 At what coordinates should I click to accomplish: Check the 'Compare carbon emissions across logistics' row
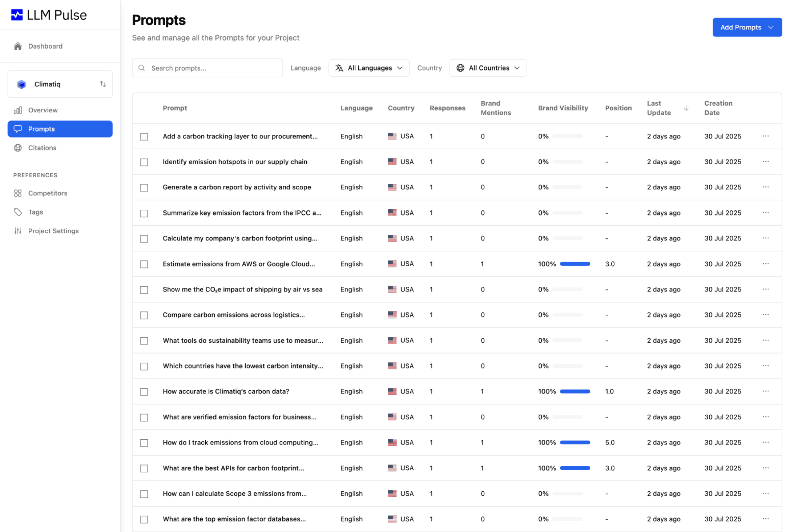pos(144,315)
